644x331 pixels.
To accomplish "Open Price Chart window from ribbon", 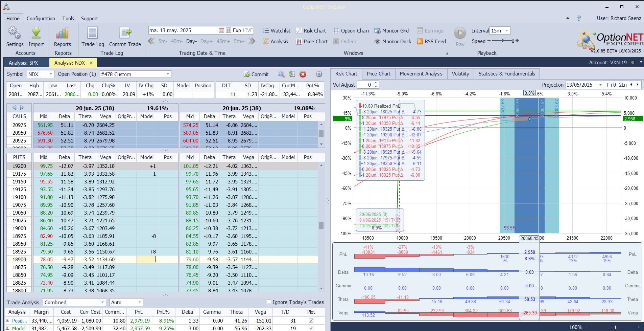I will 312,41.
